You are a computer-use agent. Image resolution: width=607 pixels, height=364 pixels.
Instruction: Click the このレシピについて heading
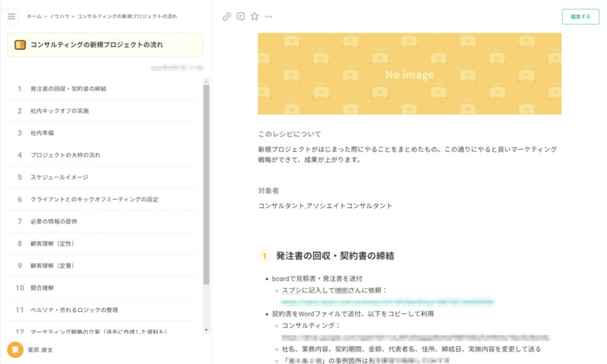[x=289, y=134]
